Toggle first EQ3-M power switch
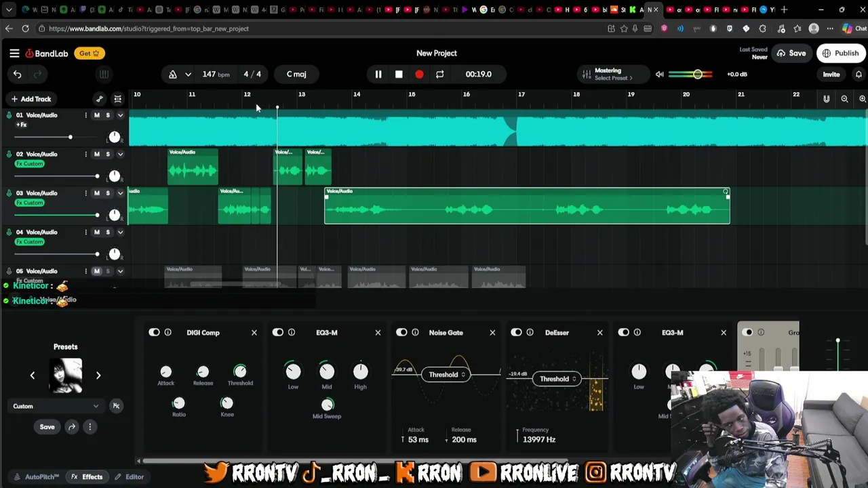This screenshot has height=488, width=868. 278,332
